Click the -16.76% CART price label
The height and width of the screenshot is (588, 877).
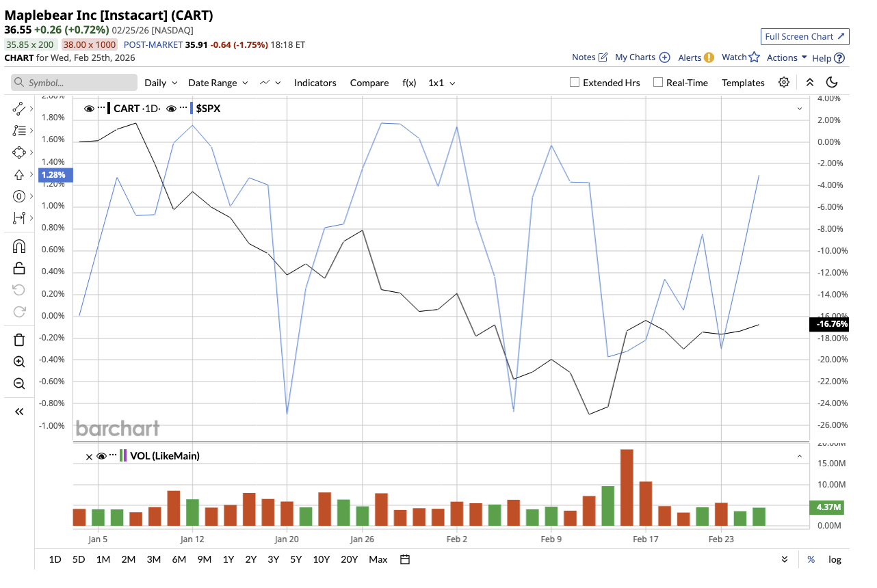[x=830, y=324]
